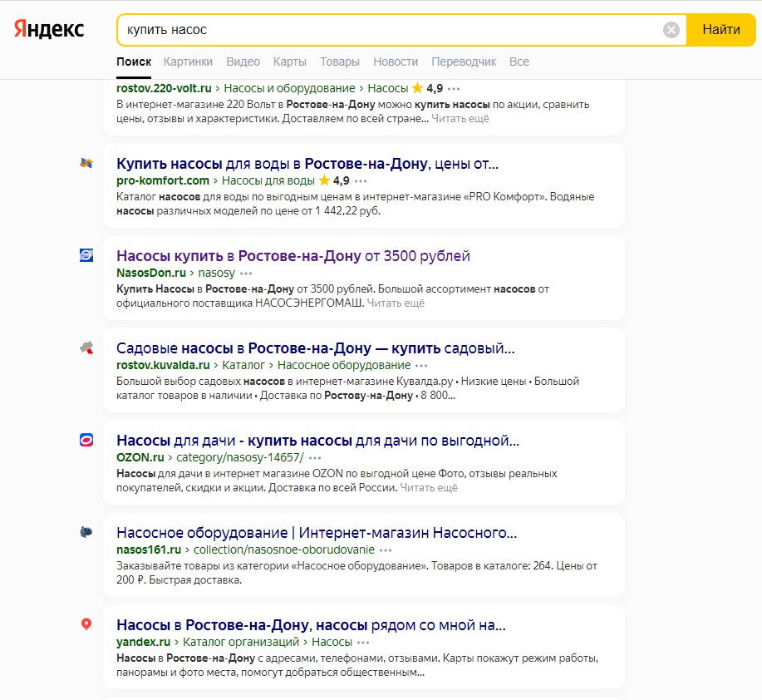The image size is (762, 700).
Task: Open more options for OZON.ru result
Action: coord(315,458)
